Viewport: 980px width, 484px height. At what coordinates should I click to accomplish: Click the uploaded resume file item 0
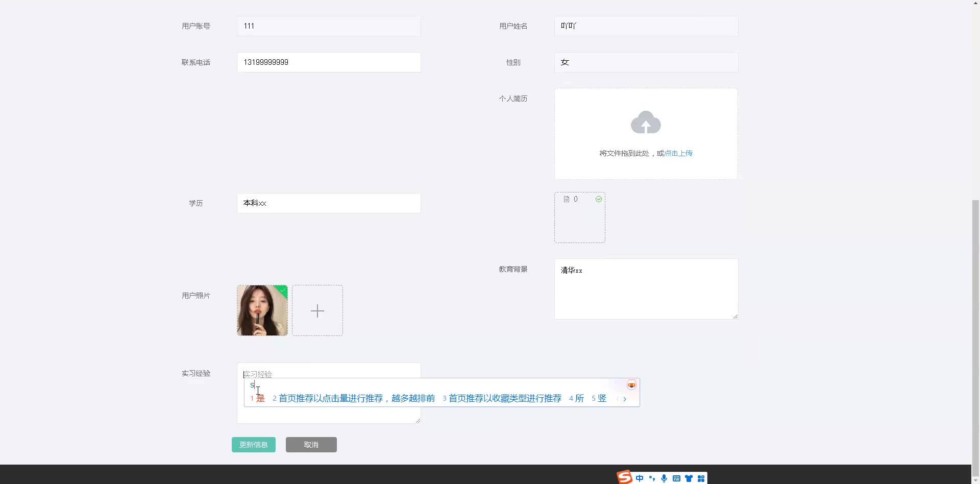click(579, 217)
